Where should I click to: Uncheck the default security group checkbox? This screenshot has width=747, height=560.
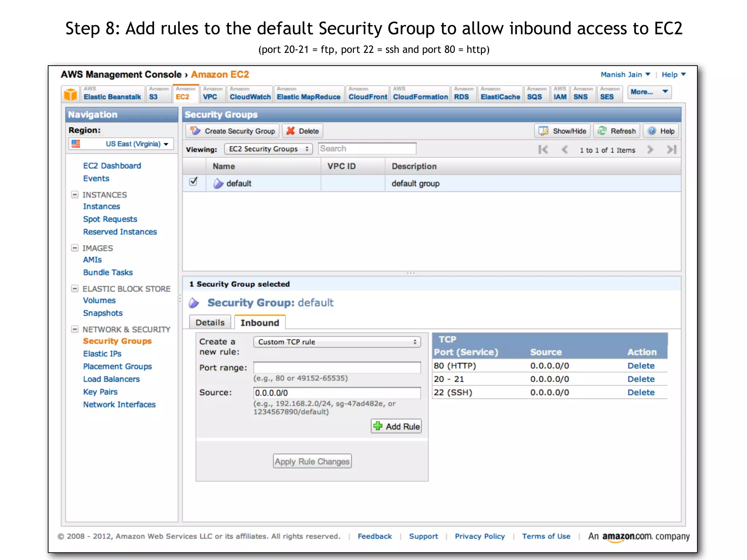tap(193, 181)
